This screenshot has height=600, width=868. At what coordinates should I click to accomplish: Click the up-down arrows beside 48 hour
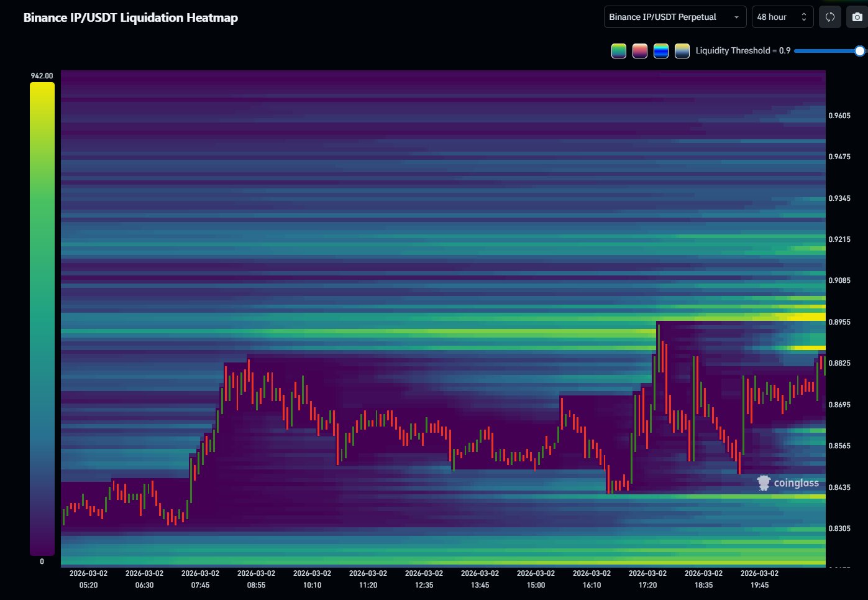[x=803, y=17]
